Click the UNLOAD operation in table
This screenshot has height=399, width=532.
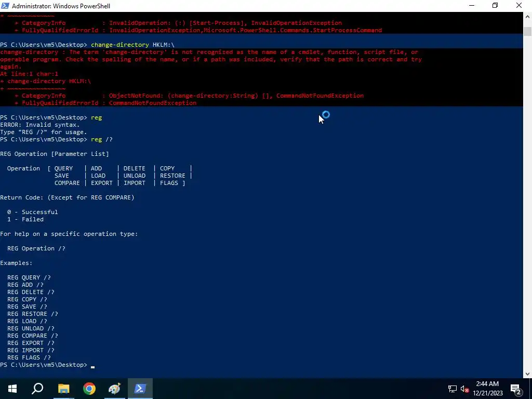click(135, 176)
